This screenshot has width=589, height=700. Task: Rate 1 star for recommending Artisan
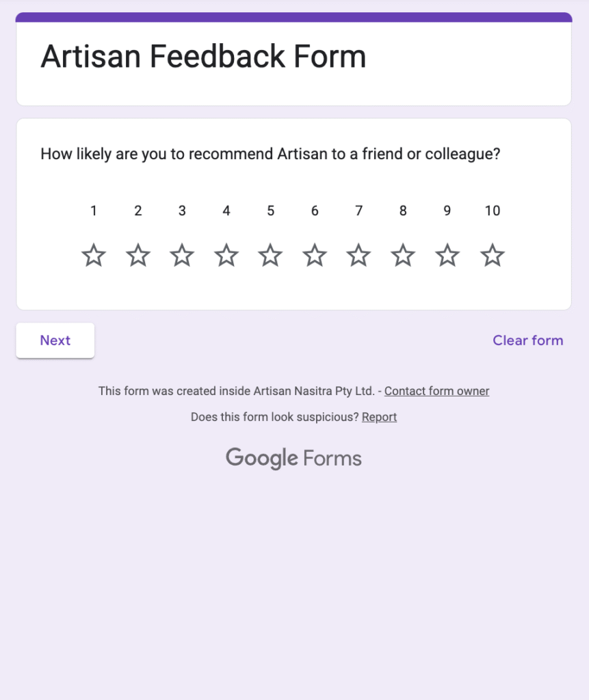pos(94,256)
